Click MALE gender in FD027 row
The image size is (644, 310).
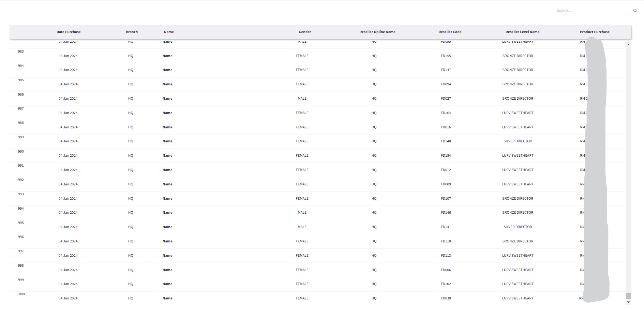(302, 98)
